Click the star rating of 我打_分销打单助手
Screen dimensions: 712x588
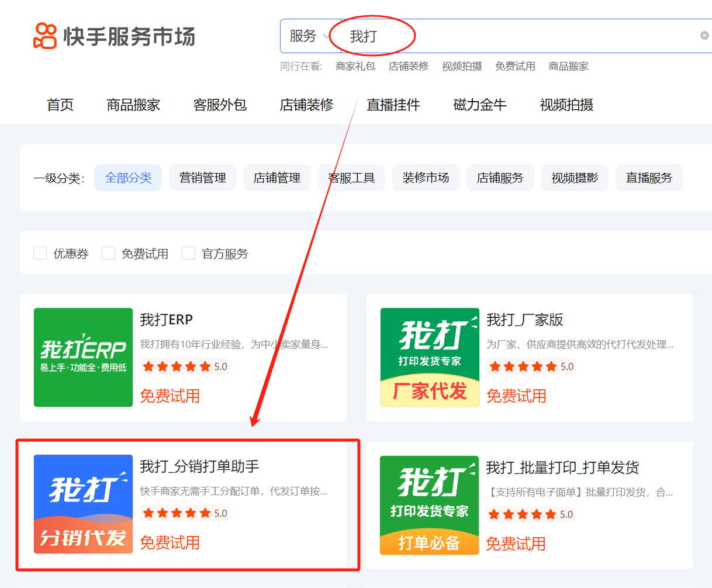pyautogui.click(x=177, y=513)
